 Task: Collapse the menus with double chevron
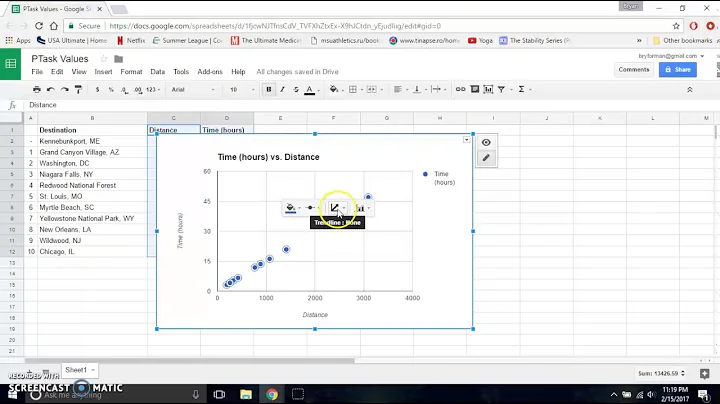[689, 90]
